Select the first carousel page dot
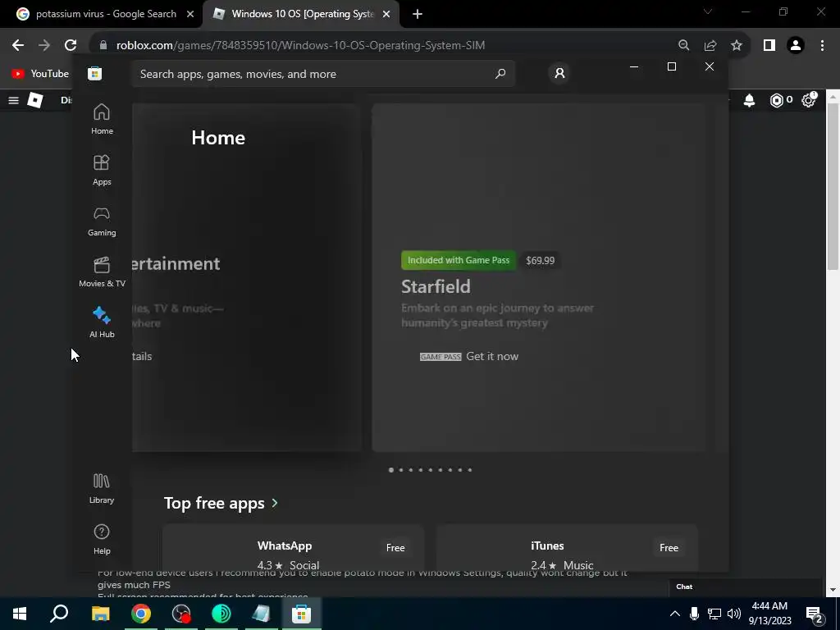 click(391, 470)
